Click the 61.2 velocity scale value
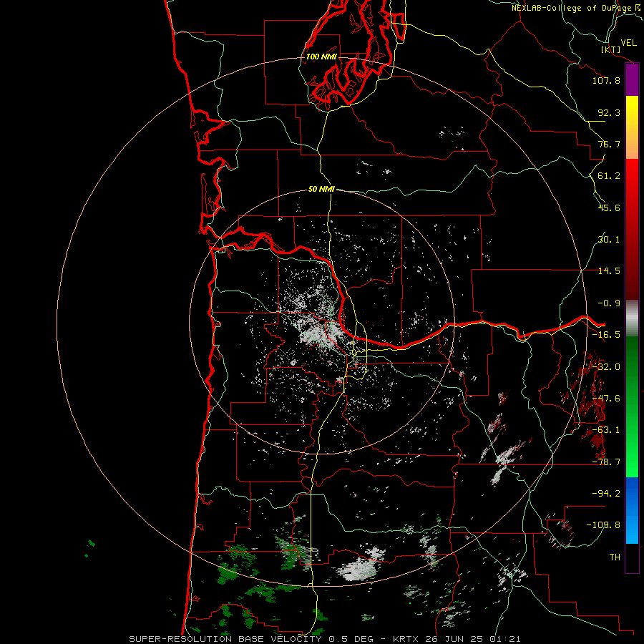This screenshot has height=644, width=644. tap(609, 176)
